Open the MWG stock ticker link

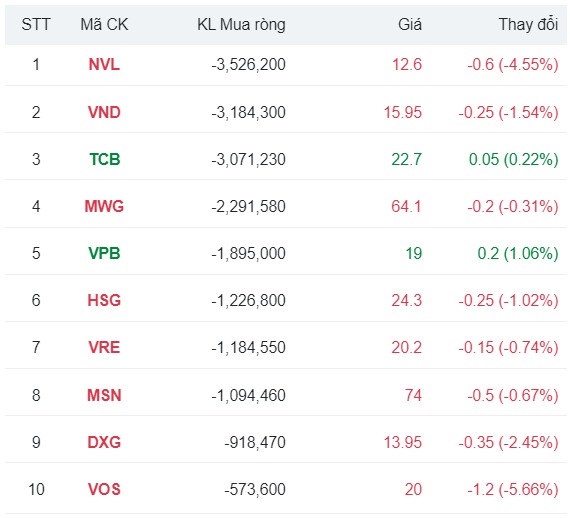104,206
